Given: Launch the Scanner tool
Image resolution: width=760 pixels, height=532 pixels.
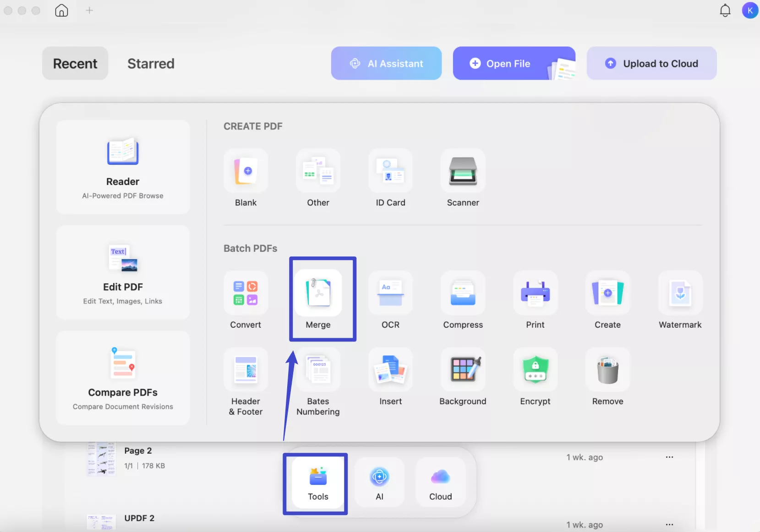Looking at the screenshot, I should click(x=463, y=171).
